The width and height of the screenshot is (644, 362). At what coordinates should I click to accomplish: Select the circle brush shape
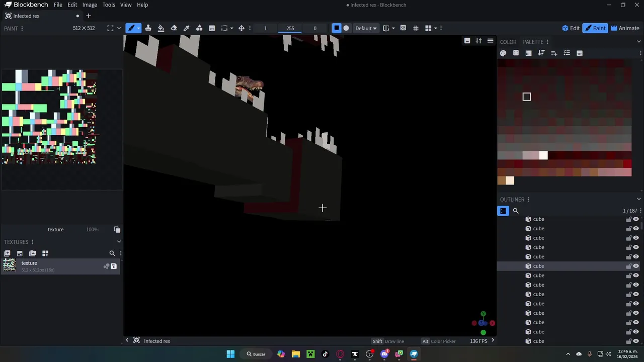[346, 28]
